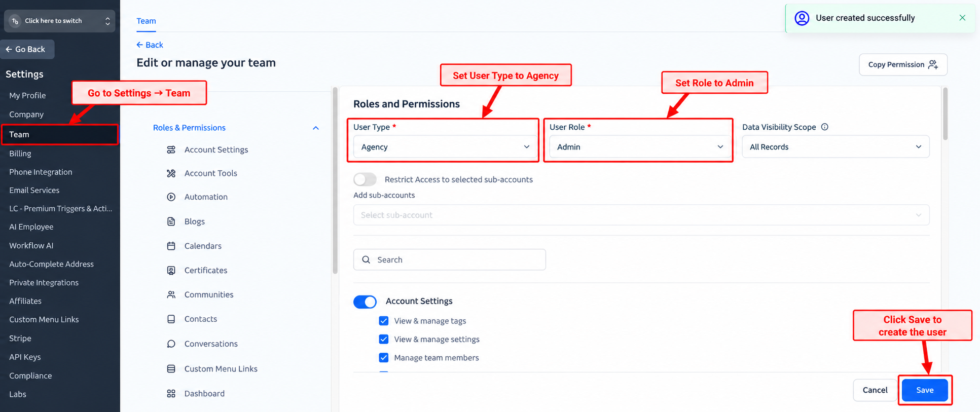Click the Custom Menu Links list icon

coord(171,368)
